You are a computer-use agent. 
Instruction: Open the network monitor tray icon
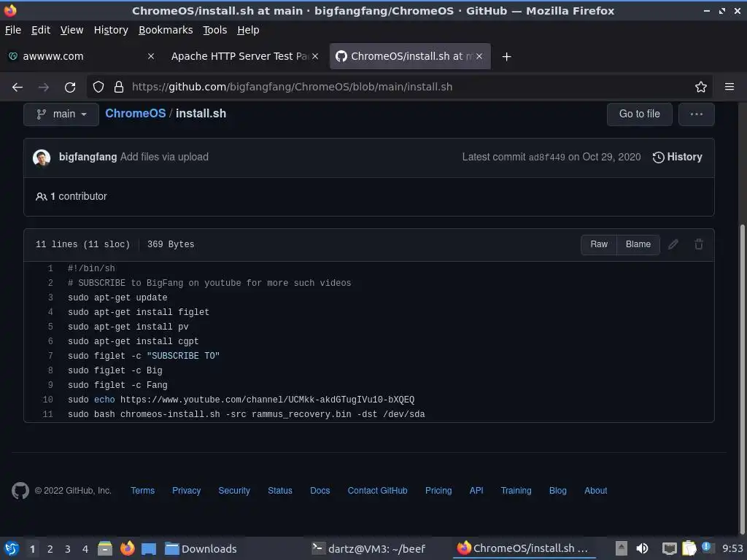tap(670, 548)
